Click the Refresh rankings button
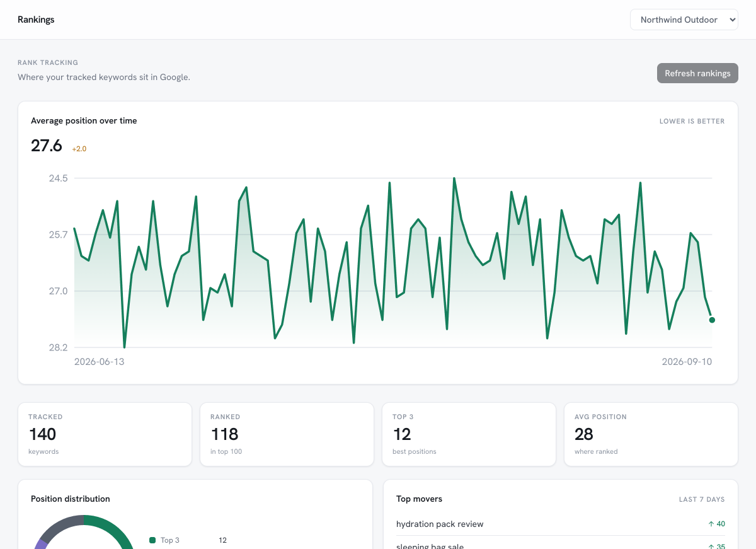 pyautogui.click(x=697, y=73)
